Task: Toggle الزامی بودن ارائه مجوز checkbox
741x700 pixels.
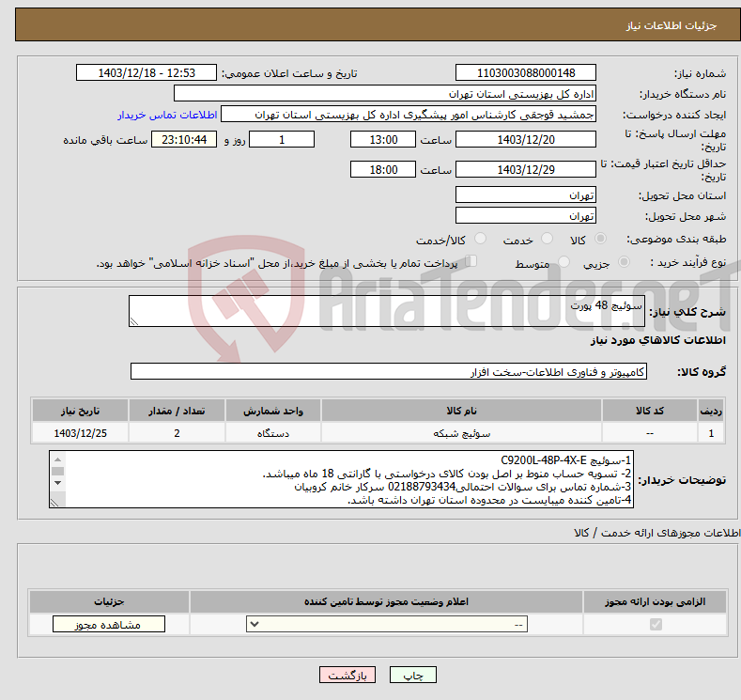Action: point(656,625)
